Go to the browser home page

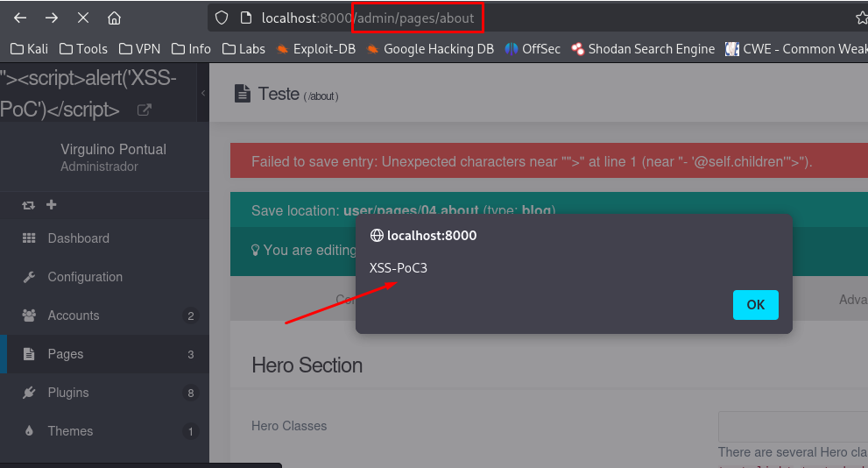point(114,18)
